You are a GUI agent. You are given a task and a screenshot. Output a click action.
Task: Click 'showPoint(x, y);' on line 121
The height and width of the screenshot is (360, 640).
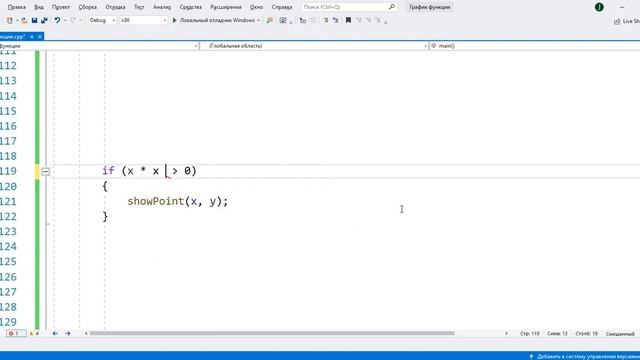(x=178, y=201)
